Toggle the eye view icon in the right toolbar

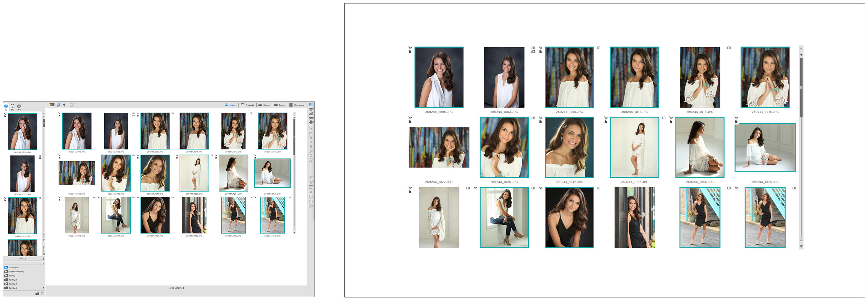tap(311, 109)
